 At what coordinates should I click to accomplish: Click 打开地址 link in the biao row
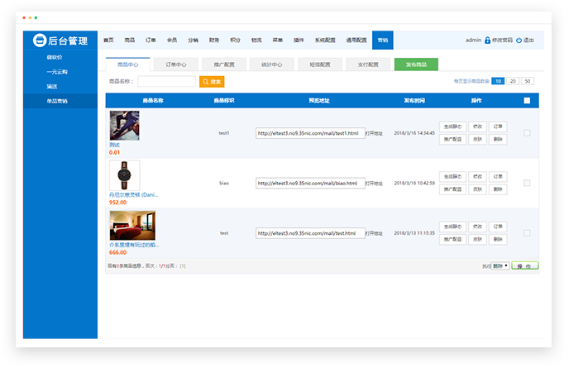click(374, 183)
